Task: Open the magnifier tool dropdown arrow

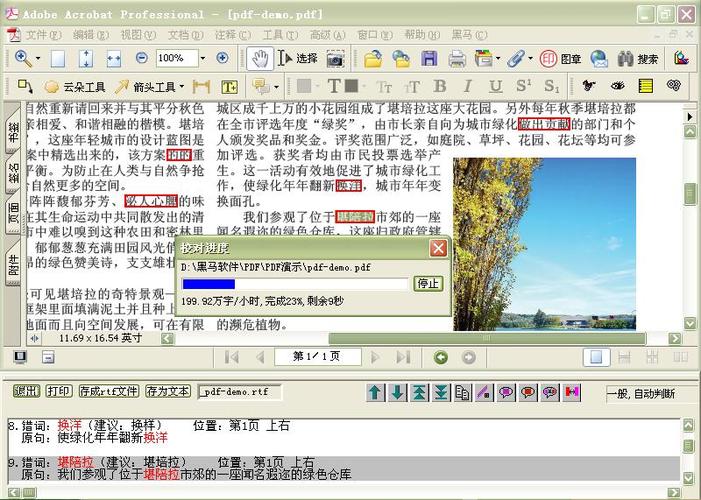Action: pyautogui.click(x=38, y=59)
